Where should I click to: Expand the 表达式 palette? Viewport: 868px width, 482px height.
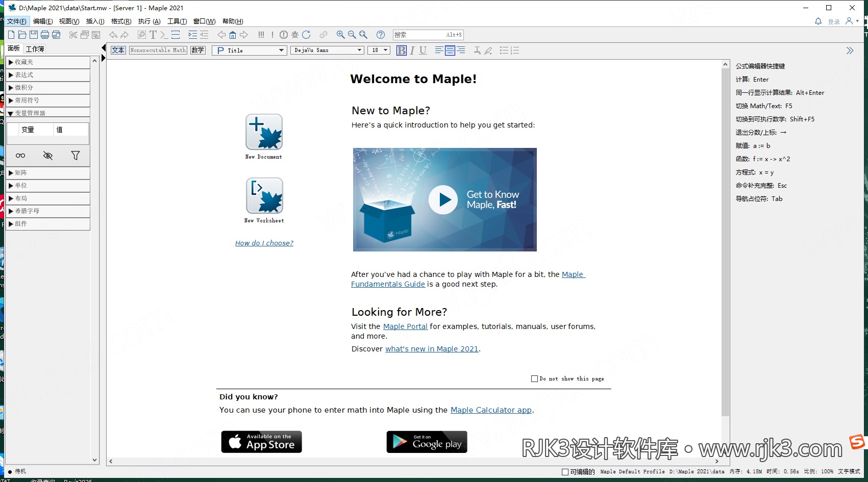[48, 75]
